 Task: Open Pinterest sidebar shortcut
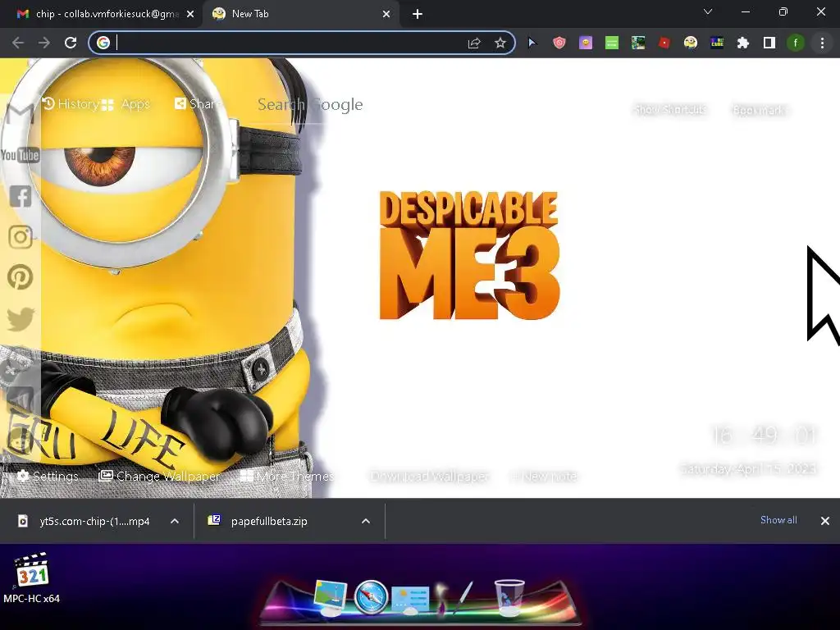point(21,277)
